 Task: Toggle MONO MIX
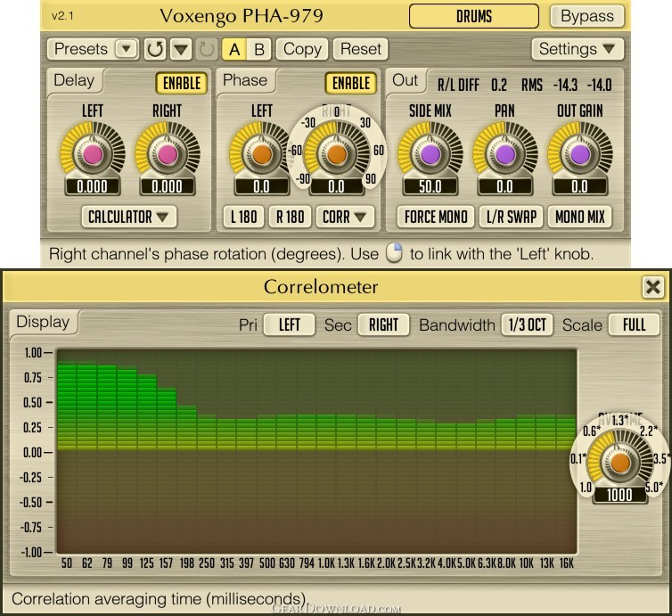[x=580, y=217]
